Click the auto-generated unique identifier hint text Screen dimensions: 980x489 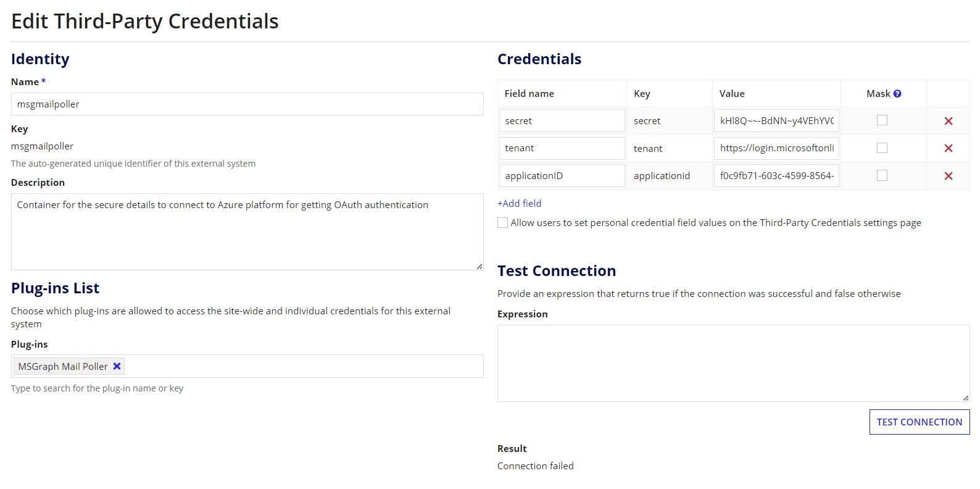[133, 164]
